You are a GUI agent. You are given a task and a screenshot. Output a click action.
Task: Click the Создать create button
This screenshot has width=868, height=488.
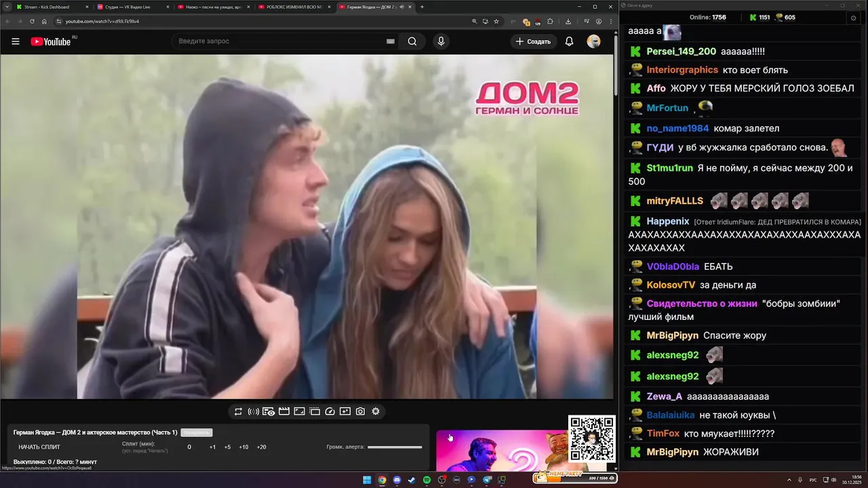pos(534,41)
